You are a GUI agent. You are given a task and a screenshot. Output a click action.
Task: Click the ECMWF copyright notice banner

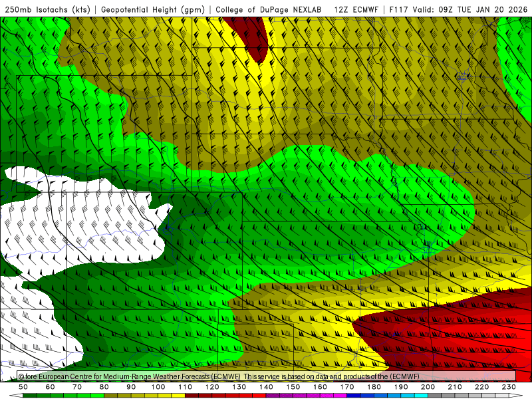tap(267, 376)
